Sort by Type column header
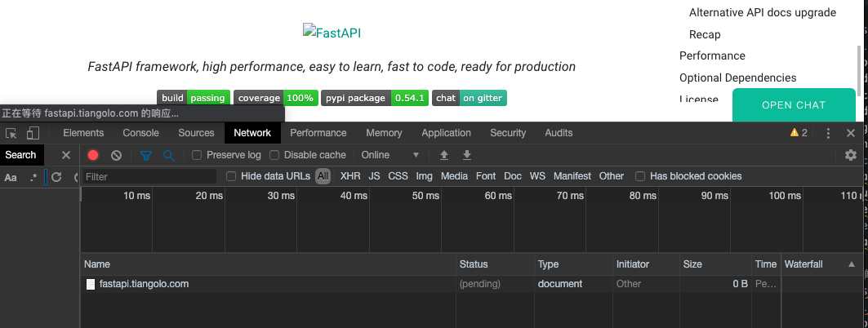The height and width of the screenshot is (328, 868). (x=574, y=264)
